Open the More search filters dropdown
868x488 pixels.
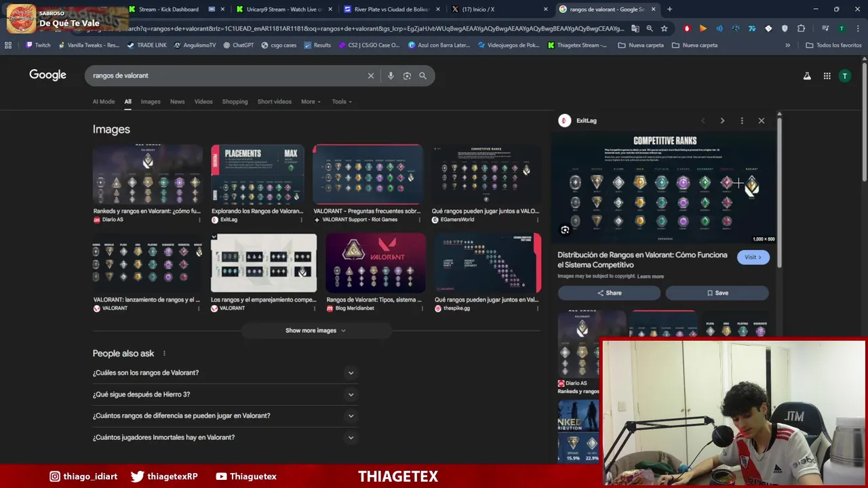(x=311, y=102)
